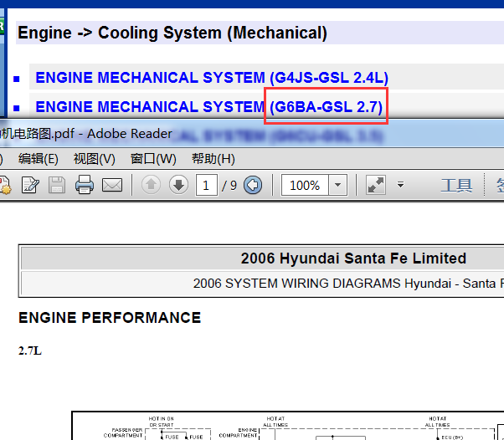Click the previous view back-arrow icon
The width and height of the screenshot is (504, 440).
pyautogui.click(x=253, y=185)
